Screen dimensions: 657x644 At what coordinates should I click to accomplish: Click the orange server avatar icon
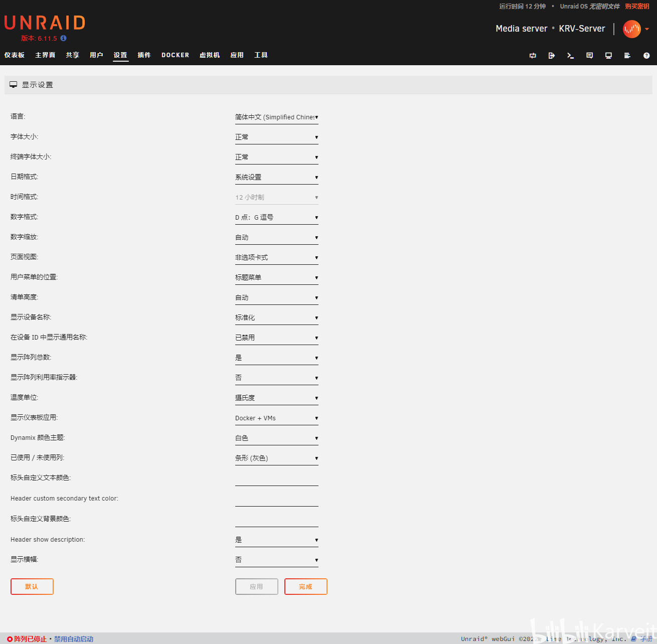click(631, 29)
